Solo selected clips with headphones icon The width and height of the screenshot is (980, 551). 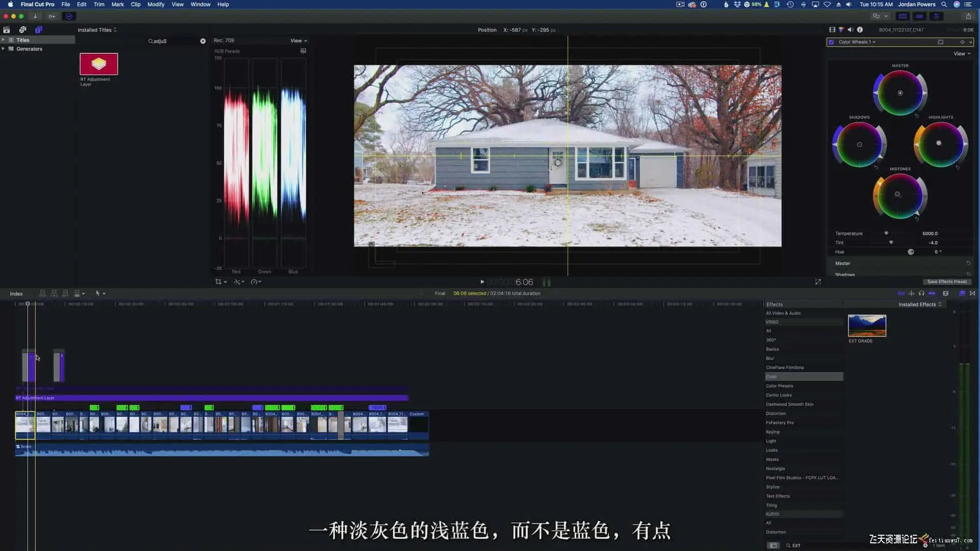pyautogui.click(x=921, y=293)
